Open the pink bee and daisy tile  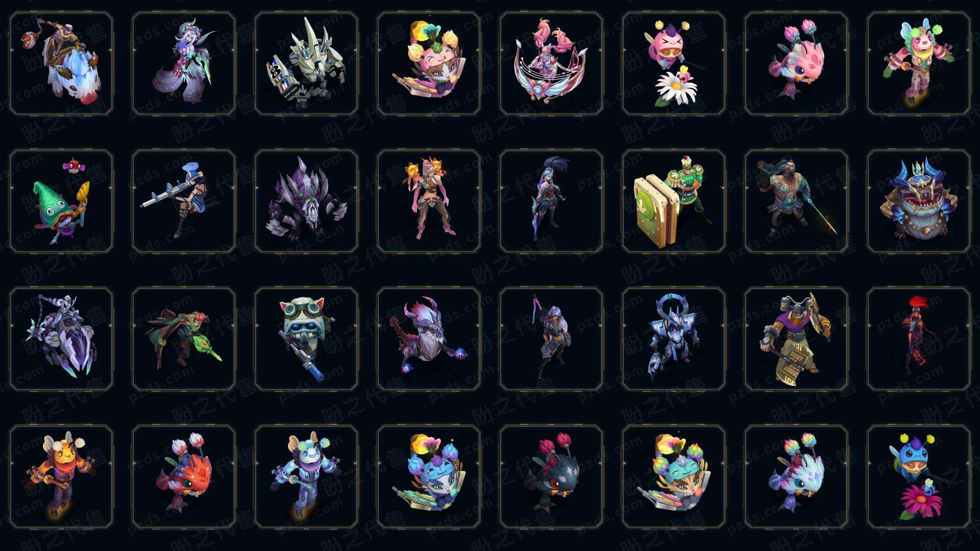coord(674,64)
